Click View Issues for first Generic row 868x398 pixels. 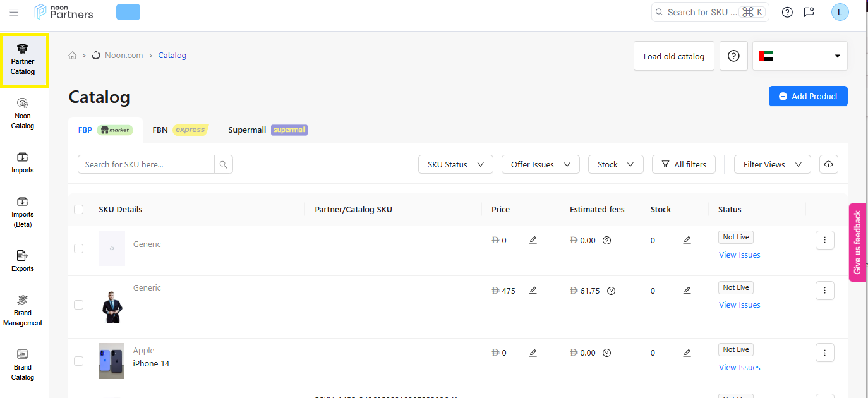click(739, 255)
